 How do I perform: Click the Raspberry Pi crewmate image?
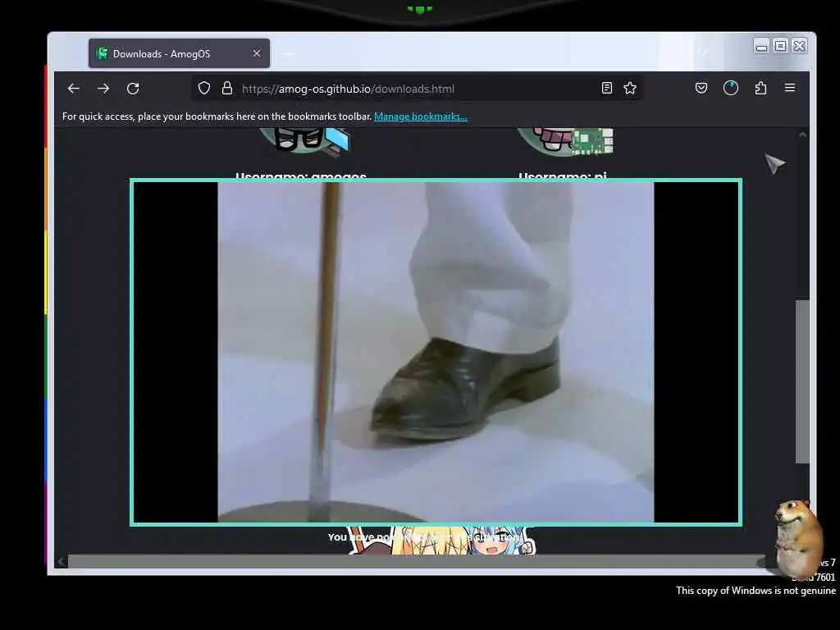(x=565, y=142)
